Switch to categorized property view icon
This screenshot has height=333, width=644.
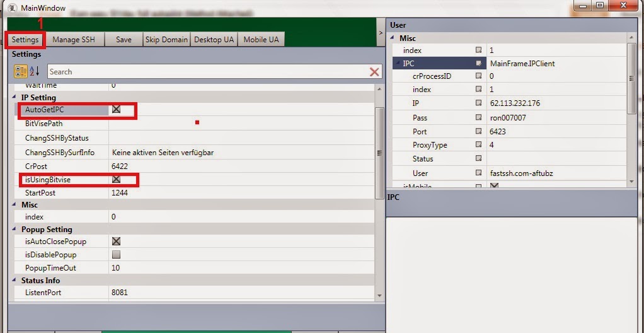21,71
